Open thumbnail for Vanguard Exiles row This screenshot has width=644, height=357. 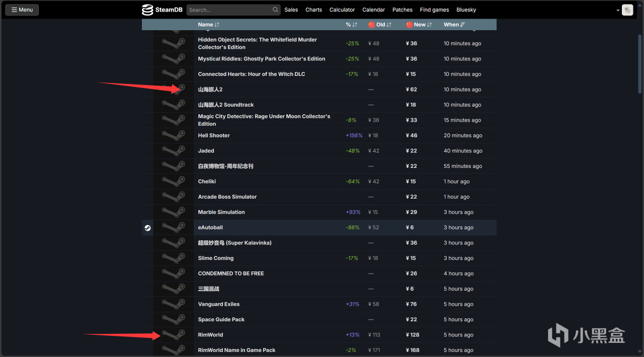[174, 304]
